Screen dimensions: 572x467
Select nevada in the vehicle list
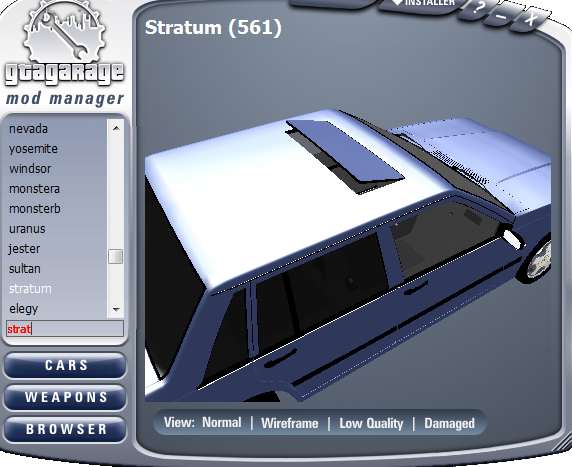coord(28,129)
